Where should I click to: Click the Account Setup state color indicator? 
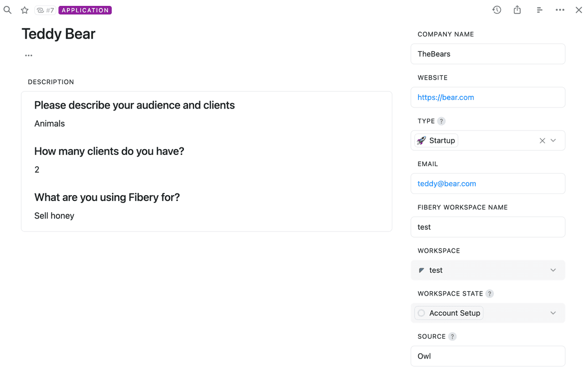point(421,313)
